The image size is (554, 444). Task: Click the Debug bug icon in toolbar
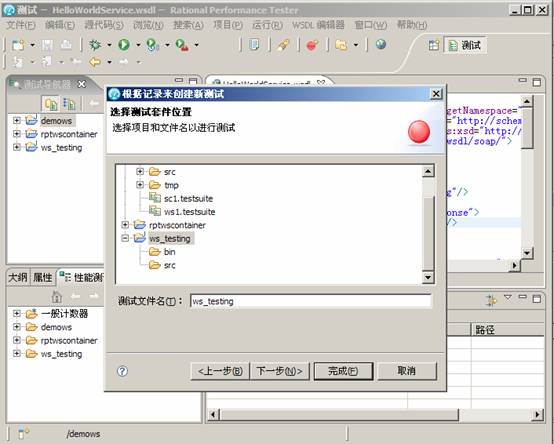[x=95, y=45]
